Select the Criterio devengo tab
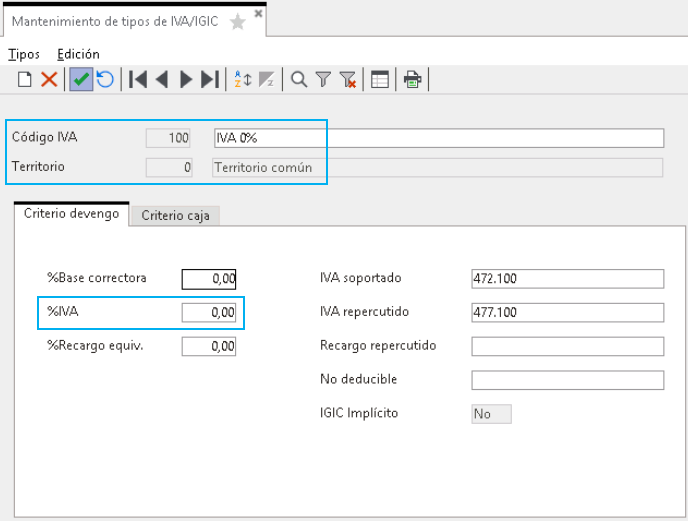The width and height of the screenshot is (688, 521). point(72,214)
